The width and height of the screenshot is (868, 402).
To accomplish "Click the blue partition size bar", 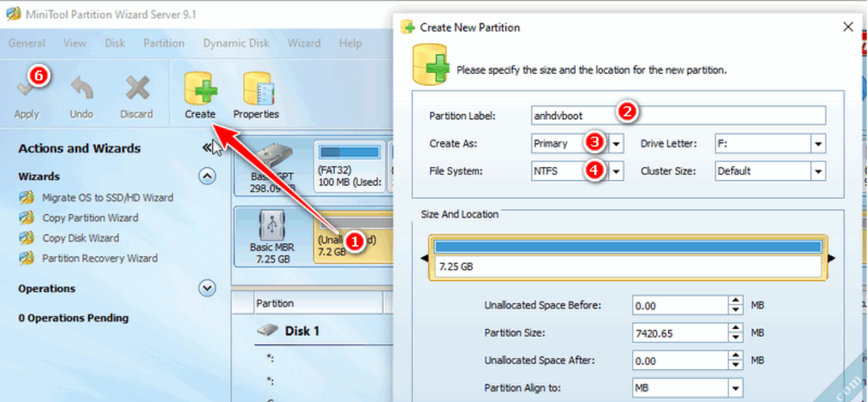I will (x=628, y=247).
